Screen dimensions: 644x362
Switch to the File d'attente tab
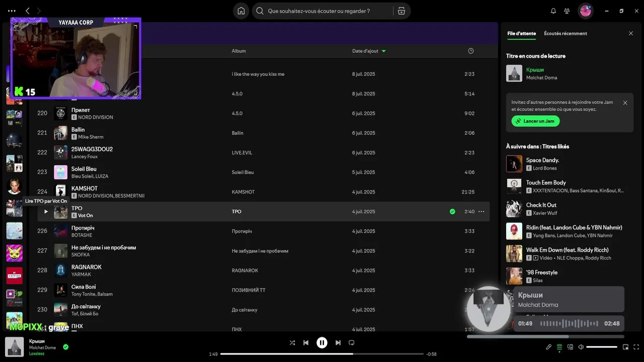[x=521, y=33]
